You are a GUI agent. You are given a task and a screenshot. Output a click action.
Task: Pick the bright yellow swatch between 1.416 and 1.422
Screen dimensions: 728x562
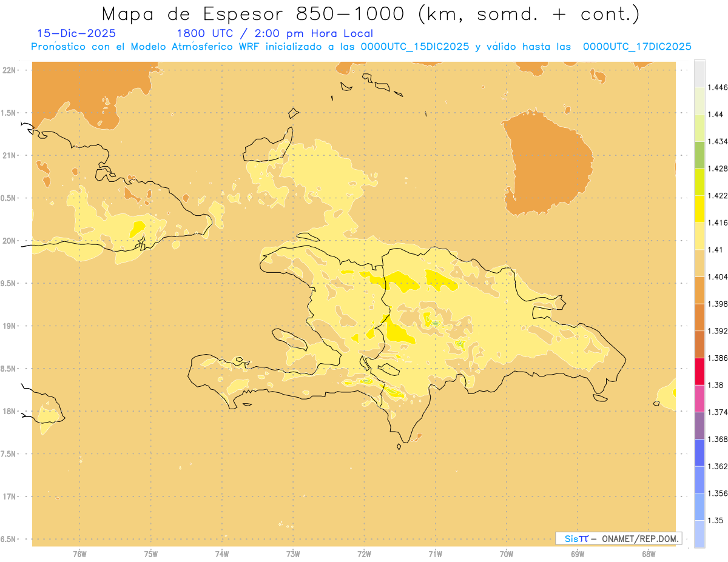tap(699, 209)
